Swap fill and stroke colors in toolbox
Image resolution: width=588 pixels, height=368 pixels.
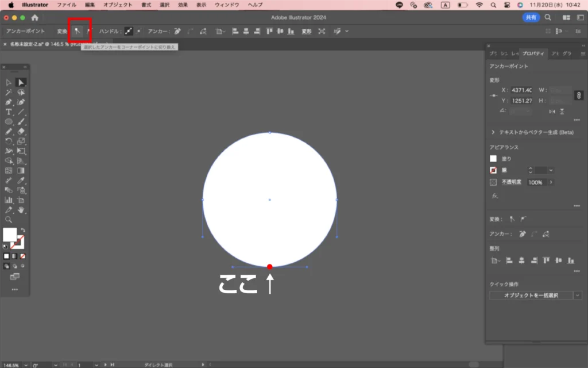pyautogui.click(x=23, y=230)
